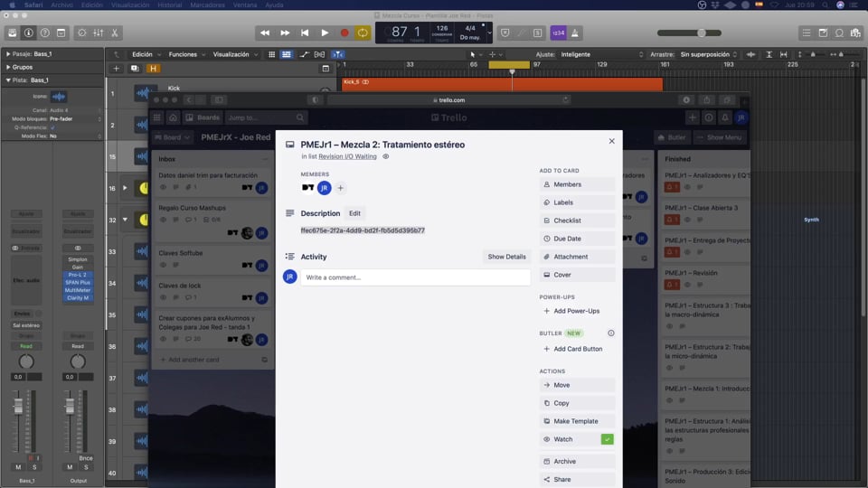This screenshot has width=868, height=488.
Task: Open the Logic Library panel icon
Action: click(12, 33)
